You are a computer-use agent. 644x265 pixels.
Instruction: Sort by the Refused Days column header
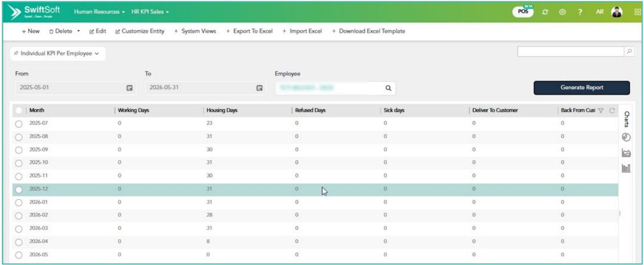pos(310,110)
